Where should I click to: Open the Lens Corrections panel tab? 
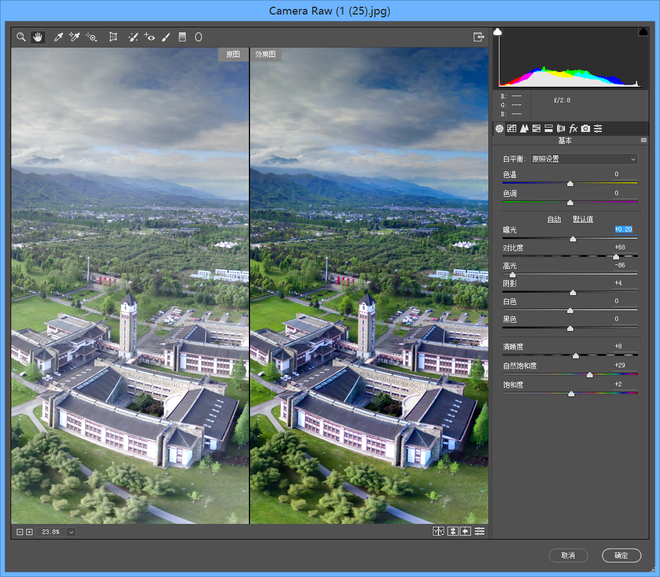click(561, 128)
